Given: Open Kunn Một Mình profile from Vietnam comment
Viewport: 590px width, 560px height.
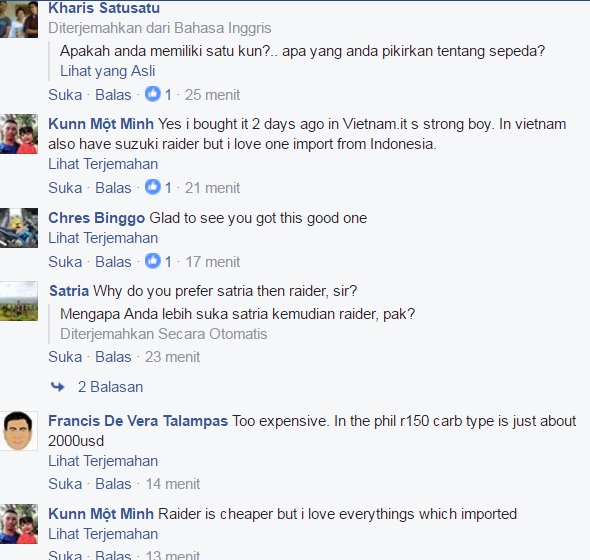Looking at the screenshot, I should 101,124.
